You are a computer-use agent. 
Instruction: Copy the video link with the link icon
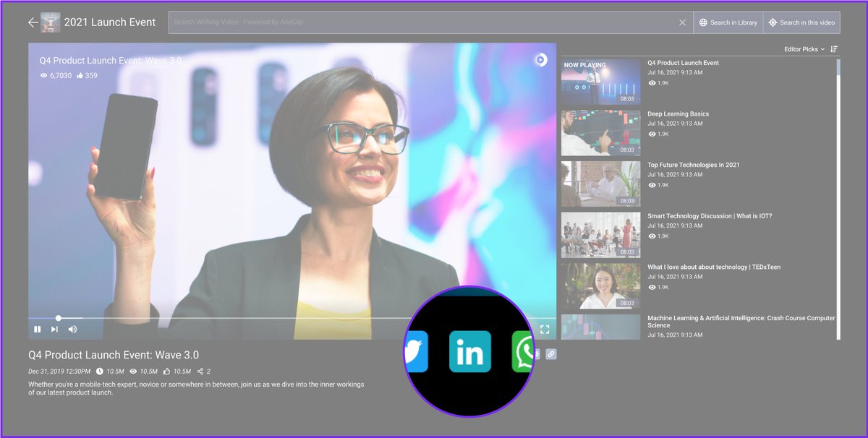pyautogui.click(x=551, y=354)
